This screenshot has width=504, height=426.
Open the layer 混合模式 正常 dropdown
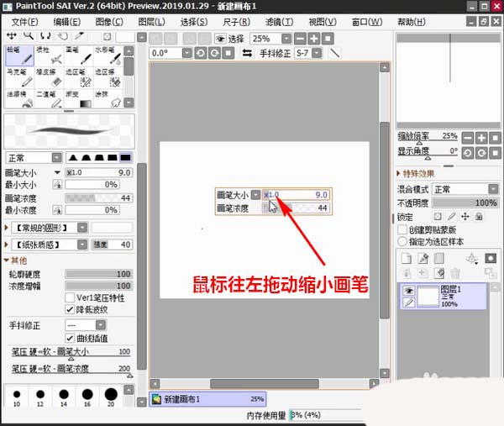[493, 189]
